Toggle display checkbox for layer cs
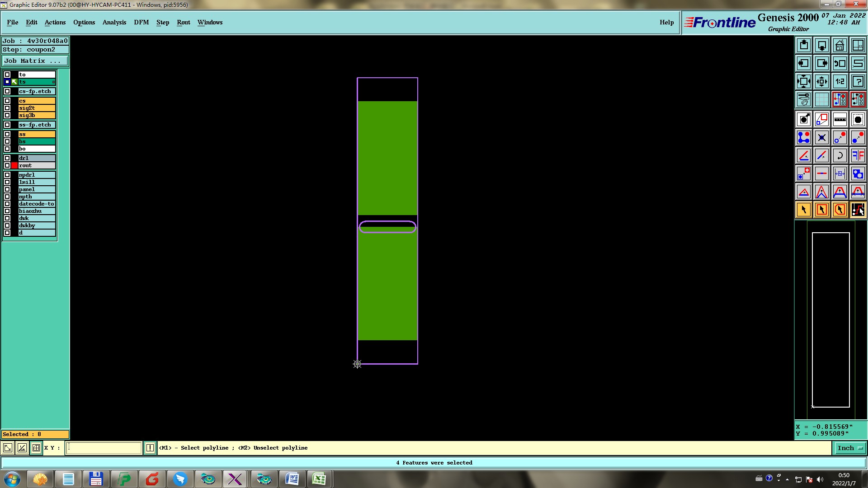868x488 pixels. coord(7,101)
